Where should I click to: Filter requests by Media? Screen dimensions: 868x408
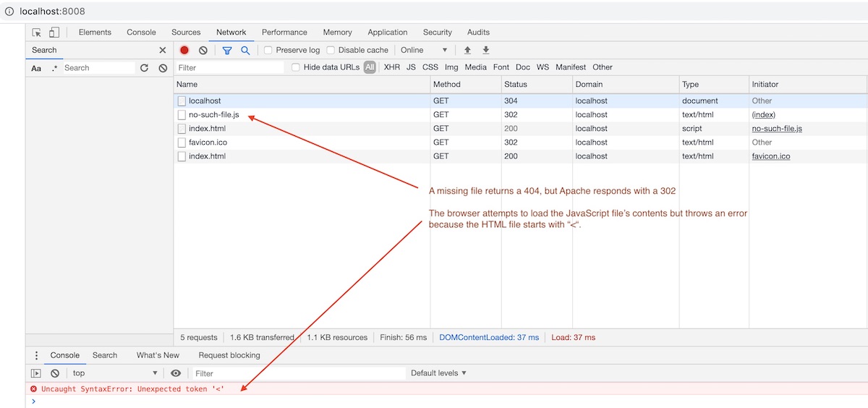[475, 67]
